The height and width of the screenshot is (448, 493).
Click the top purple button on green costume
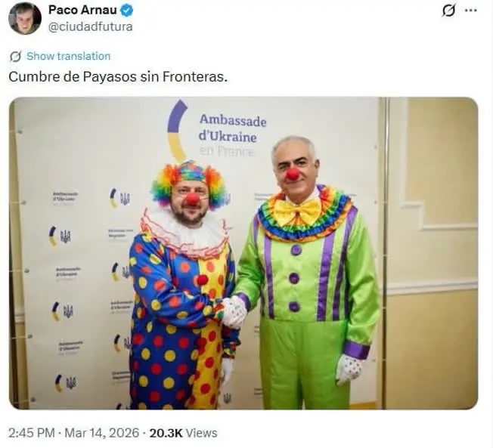[x=296, y=250]
